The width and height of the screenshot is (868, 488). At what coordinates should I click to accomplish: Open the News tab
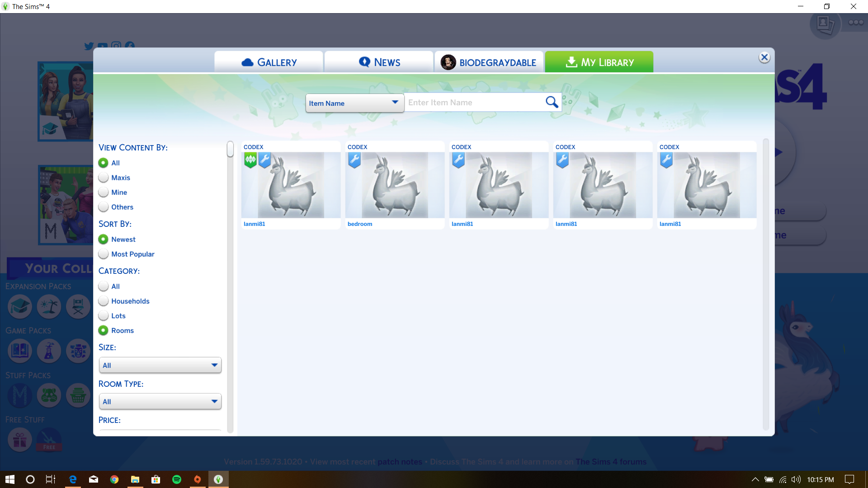tap(379, 62)
